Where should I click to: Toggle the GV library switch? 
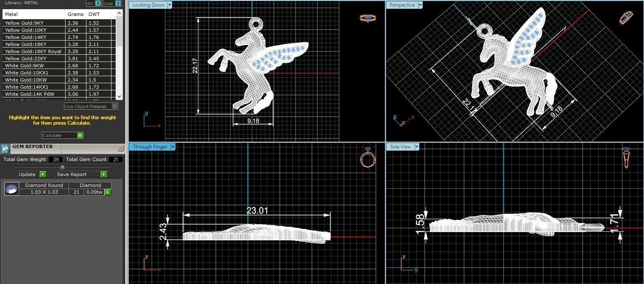pyautogui.click(x=97, y=3)
